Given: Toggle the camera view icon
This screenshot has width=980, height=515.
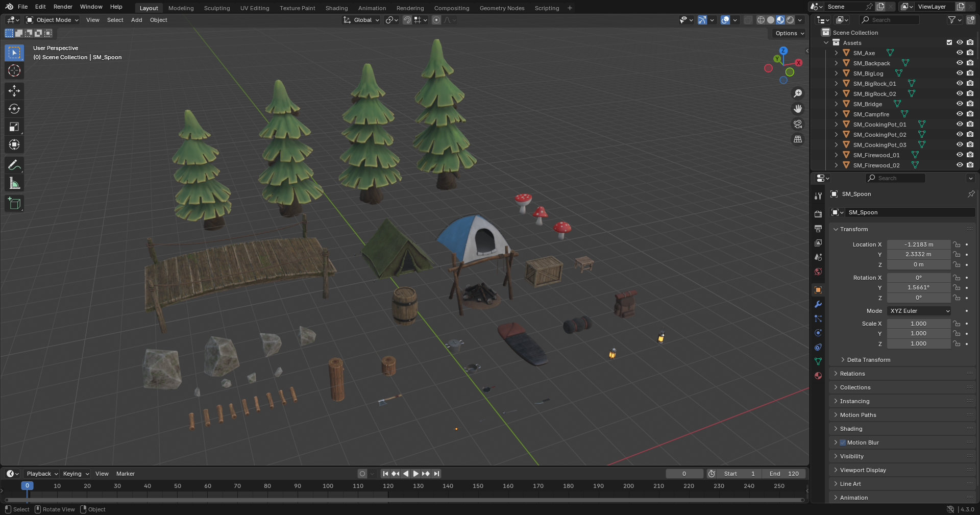Looking at the screenshot, I should pyautogui.click(x=797, y=124).
